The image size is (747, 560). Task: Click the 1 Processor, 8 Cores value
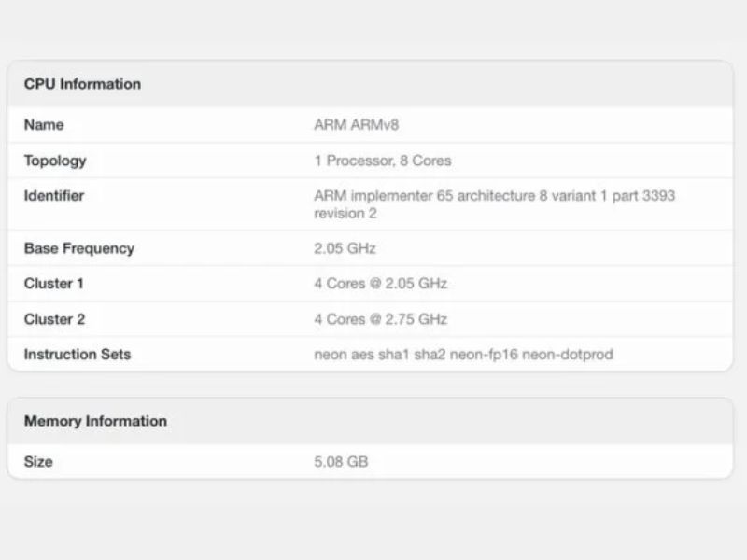pos(382,160)
